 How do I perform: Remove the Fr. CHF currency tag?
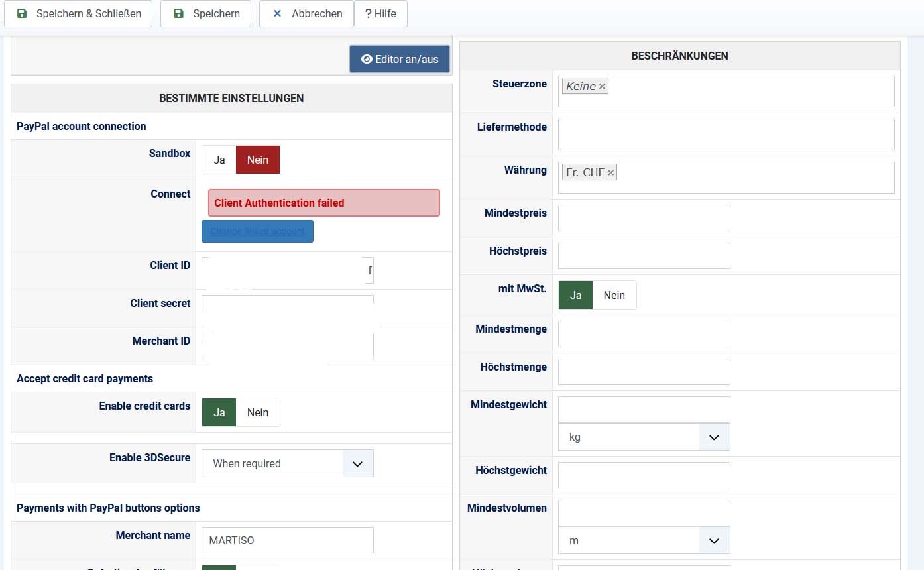click(x=611, y=173)
